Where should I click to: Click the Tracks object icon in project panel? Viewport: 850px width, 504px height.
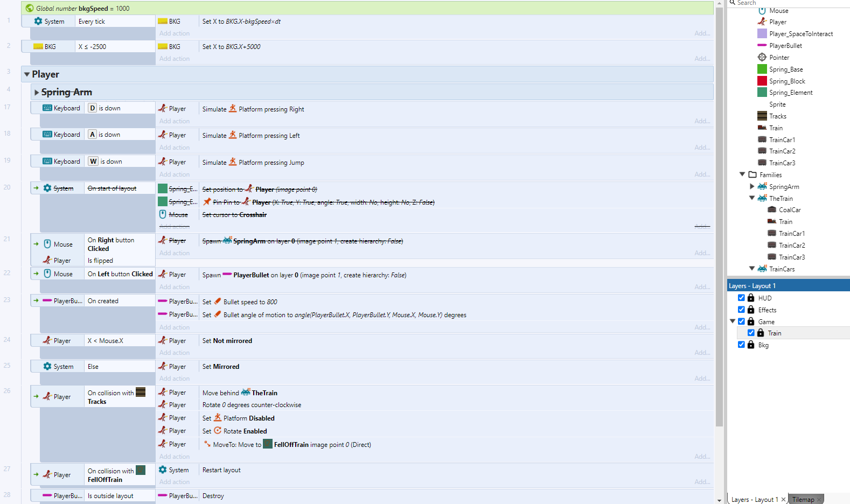tap(762, 116)
